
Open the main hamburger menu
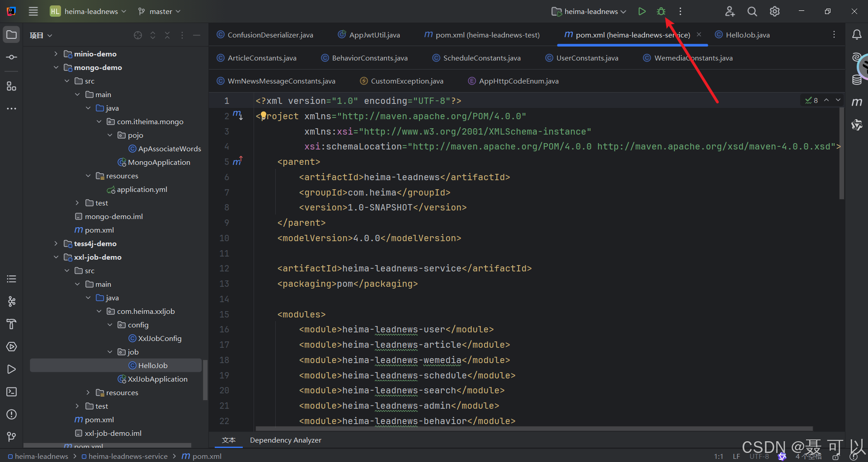pyautogui.click(x=33, y=11)
